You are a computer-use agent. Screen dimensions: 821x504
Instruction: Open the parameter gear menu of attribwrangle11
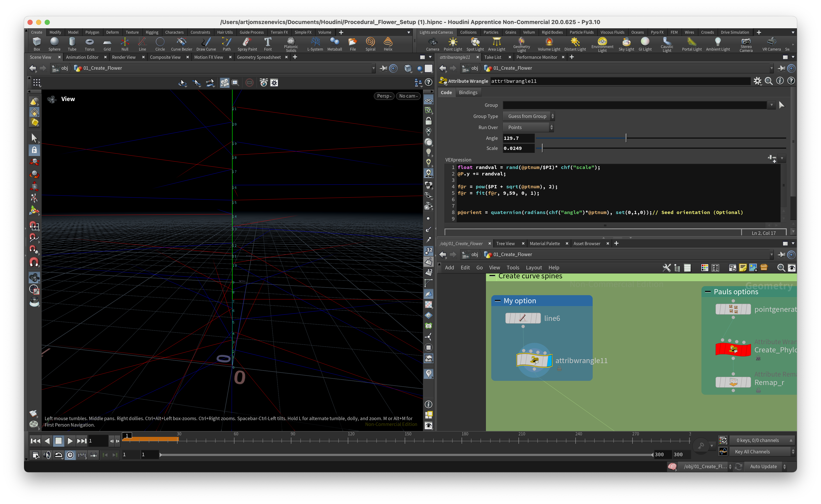click(x=757, y=81)
